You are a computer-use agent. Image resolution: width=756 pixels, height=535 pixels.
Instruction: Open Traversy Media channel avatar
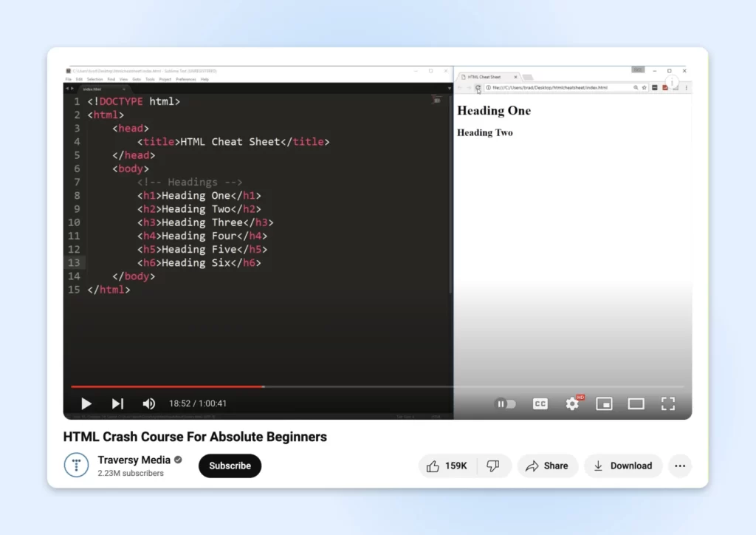(x=76, y=465)
